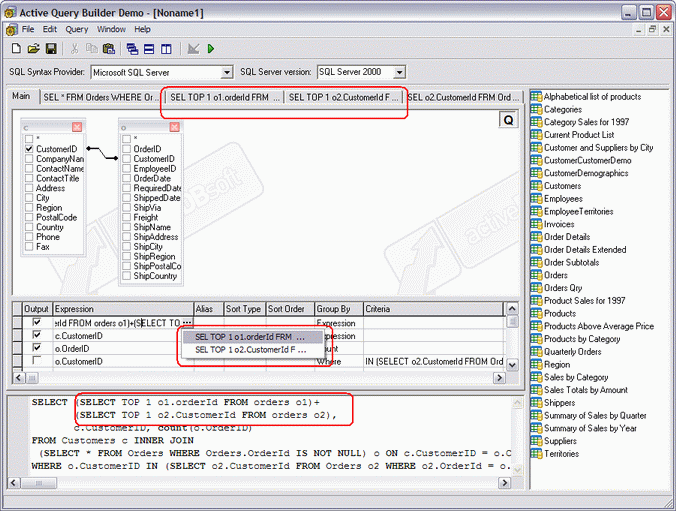Click the icon next to Alphabetical list of products

point(536,97)
